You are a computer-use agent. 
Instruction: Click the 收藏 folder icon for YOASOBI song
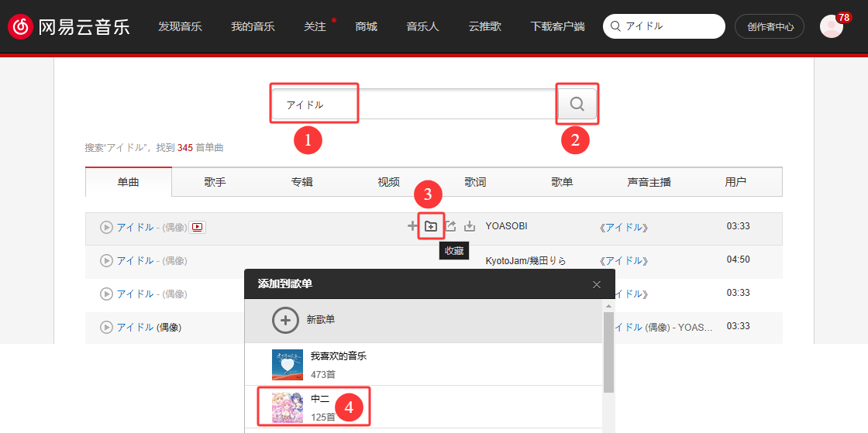(431, 225)
